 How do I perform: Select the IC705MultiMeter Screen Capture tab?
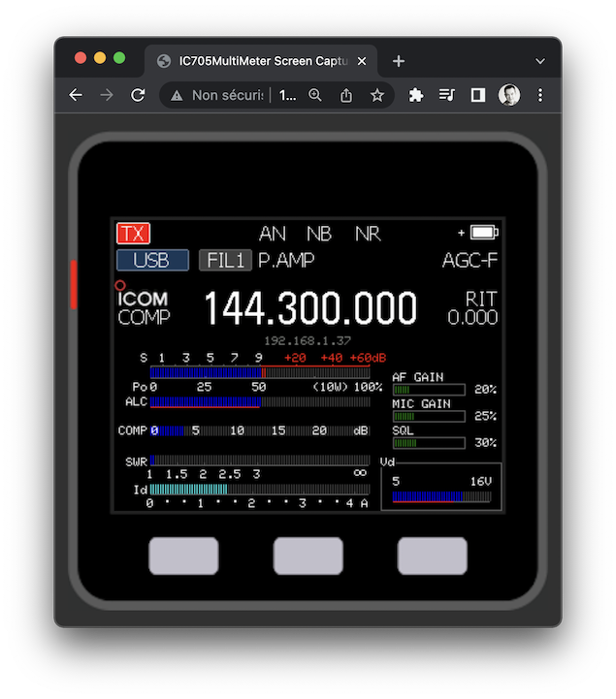coord(261,61)
